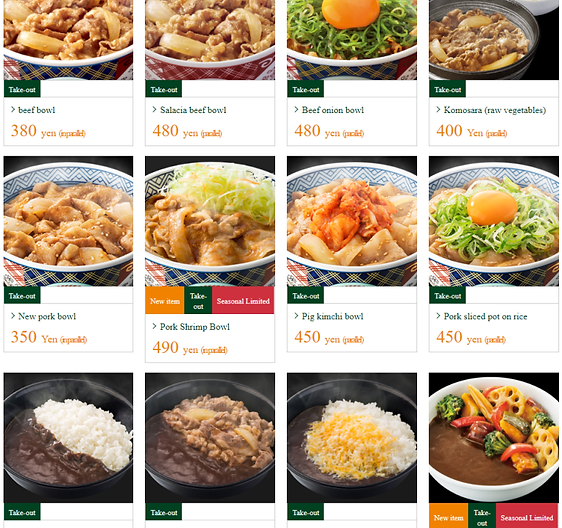Image resolution: width=562 pixels, height=528 pixels.
Task: Select the Pig kimchi bowl link
Action: (332, 317)
